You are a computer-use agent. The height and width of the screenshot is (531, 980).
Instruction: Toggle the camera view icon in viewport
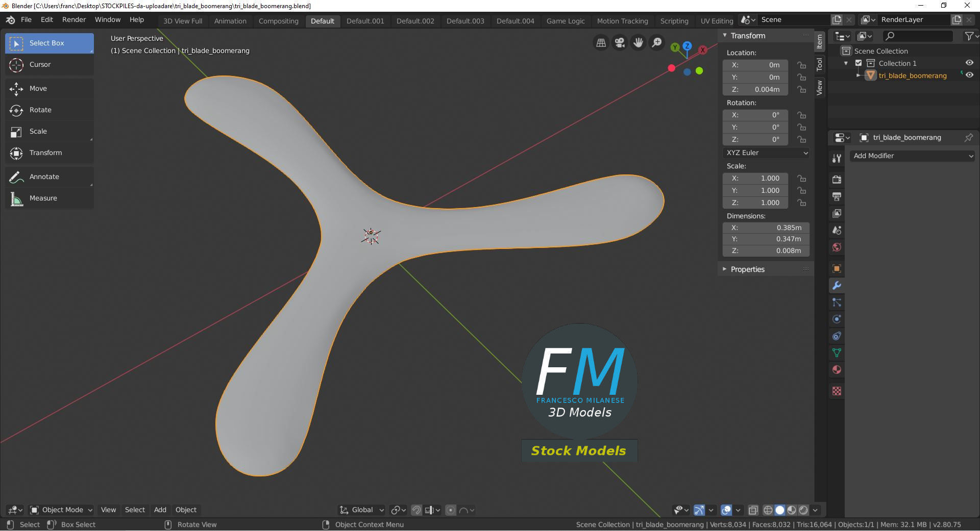coord(620,43)
